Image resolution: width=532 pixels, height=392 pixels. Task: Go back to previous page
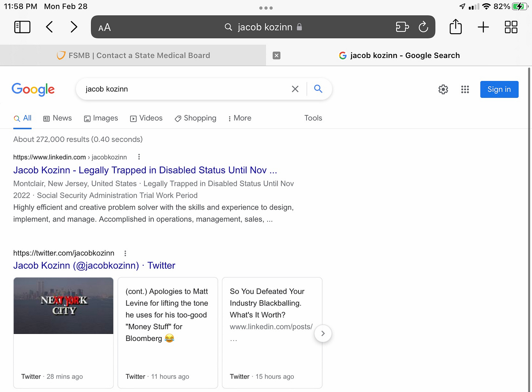coord(49,27)
